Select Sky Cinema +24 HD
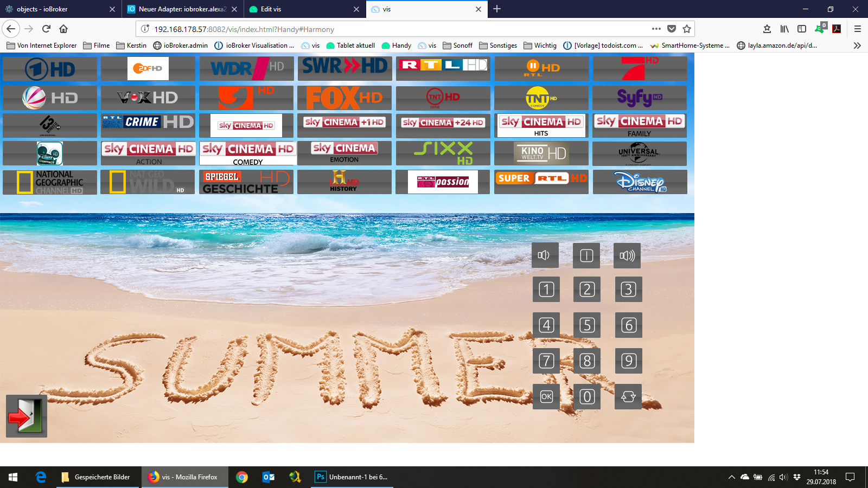 click(443, 125)
